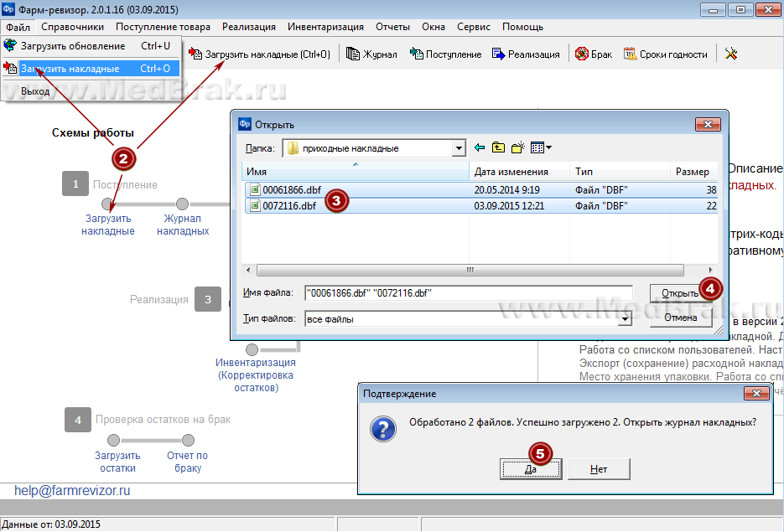Screen dimensions: 784x532
Task: Click the Имя файла input field
Action: 469,293
